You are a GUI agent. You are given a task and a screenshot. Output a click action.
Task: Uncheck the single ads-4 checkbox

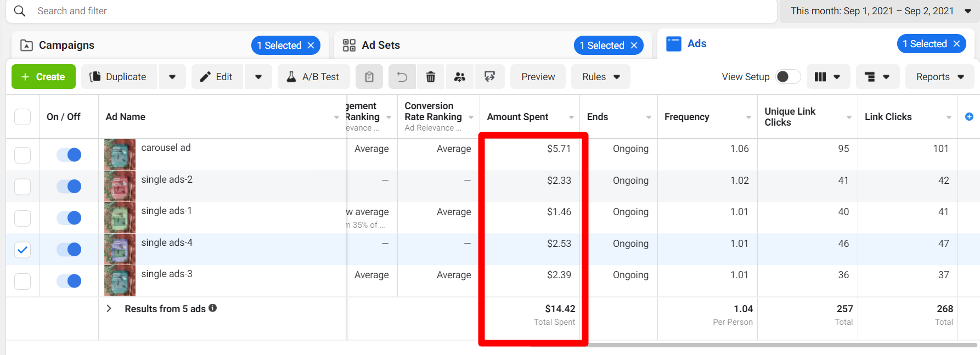(x=22, y=250)
